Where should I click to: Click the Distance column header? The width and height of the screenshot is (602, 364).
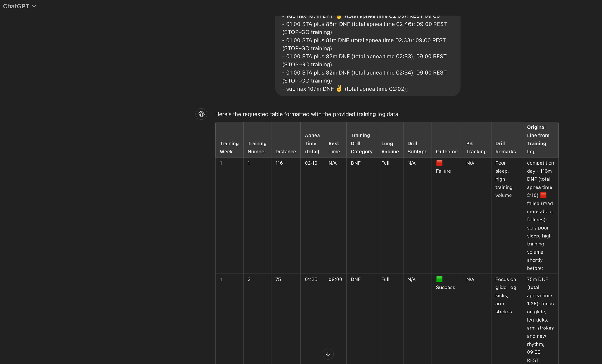tap(286, 152)
